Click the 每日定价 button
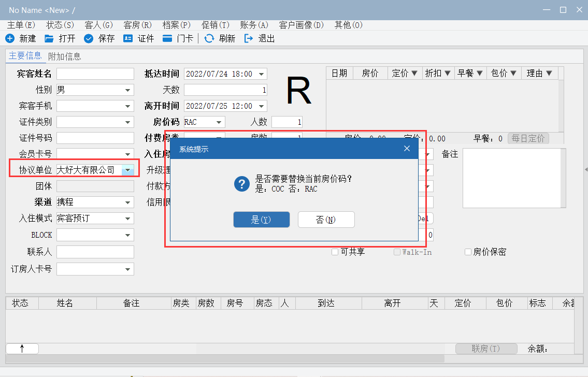The width and height of the screenshot is (588, 377). (528, 138)
